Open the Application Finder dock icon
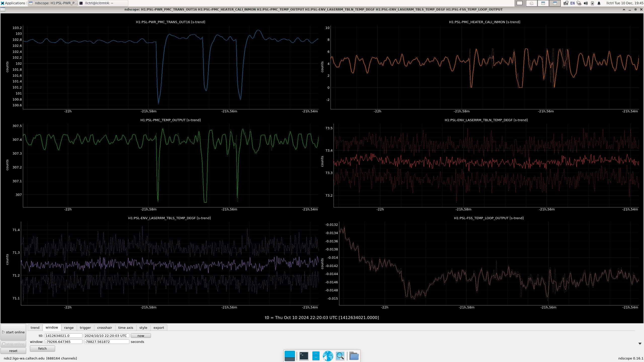 [340, 356]
